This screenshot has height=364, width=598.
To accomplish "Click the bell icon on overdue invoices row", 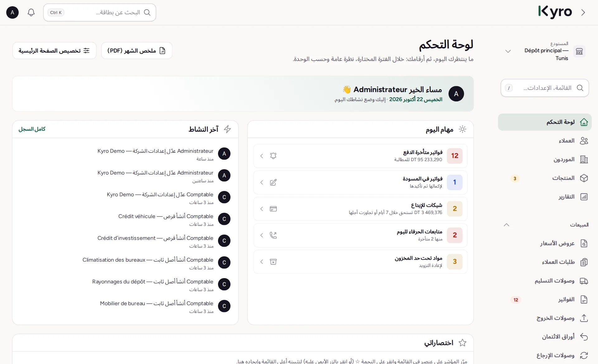I will pyautogui.click(x=273, y=156).
